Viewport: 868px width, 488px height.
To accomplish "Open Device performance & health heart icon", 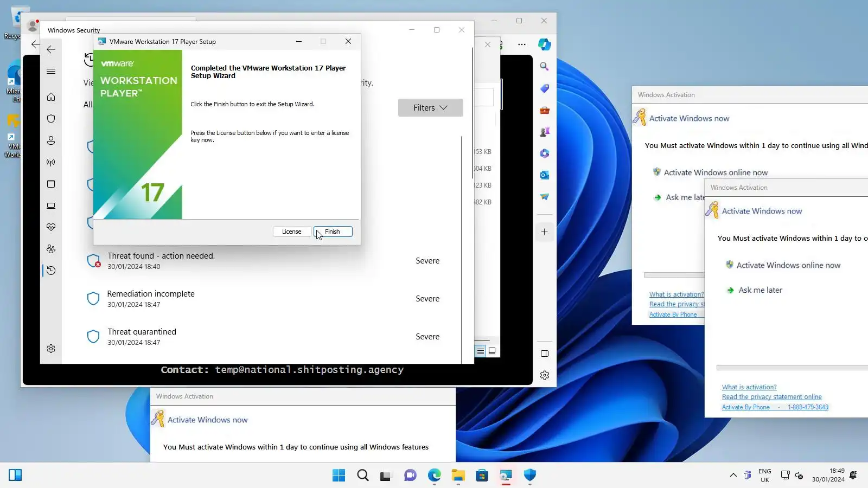I will pos(51,227).
